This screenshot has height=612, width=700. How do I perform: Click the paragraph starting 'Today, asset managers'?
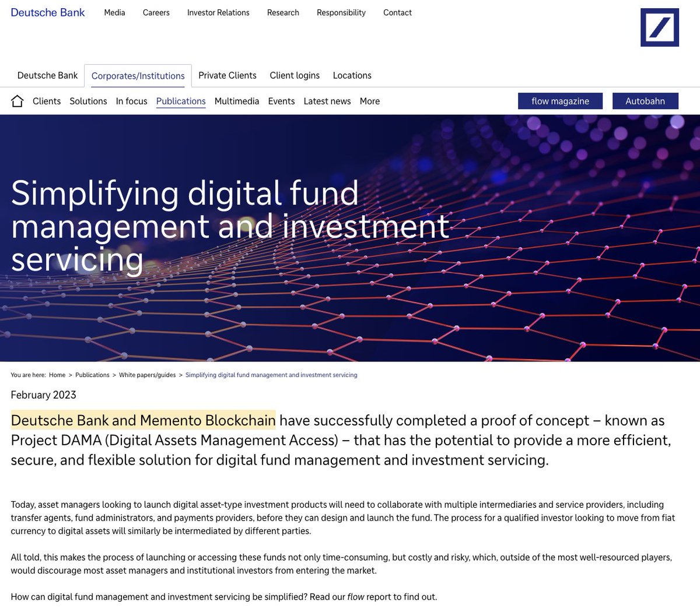[x=343, y=518]
